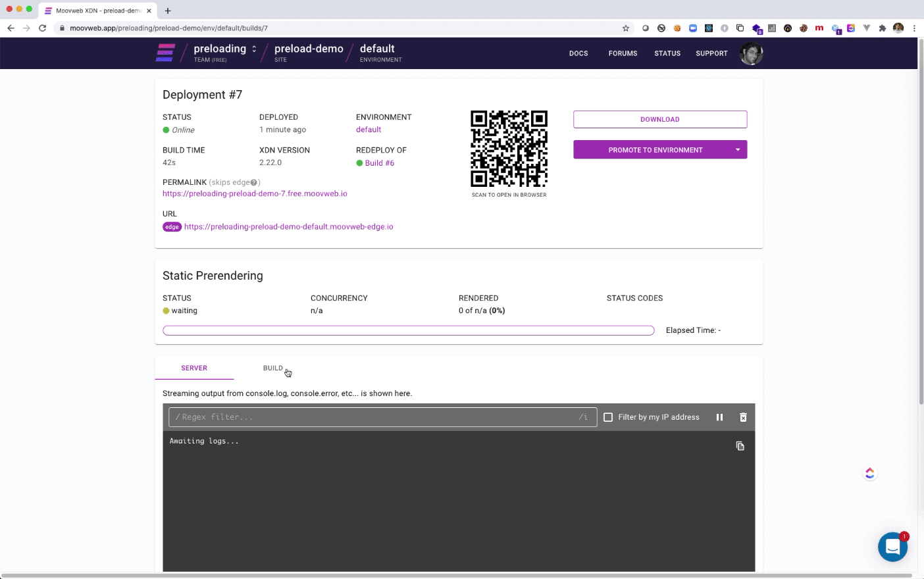Viewport: 924px width, 579px height.
Task: Click the 'waiting' prerender status
Action: pyautogui.click(x=184, y=311)
